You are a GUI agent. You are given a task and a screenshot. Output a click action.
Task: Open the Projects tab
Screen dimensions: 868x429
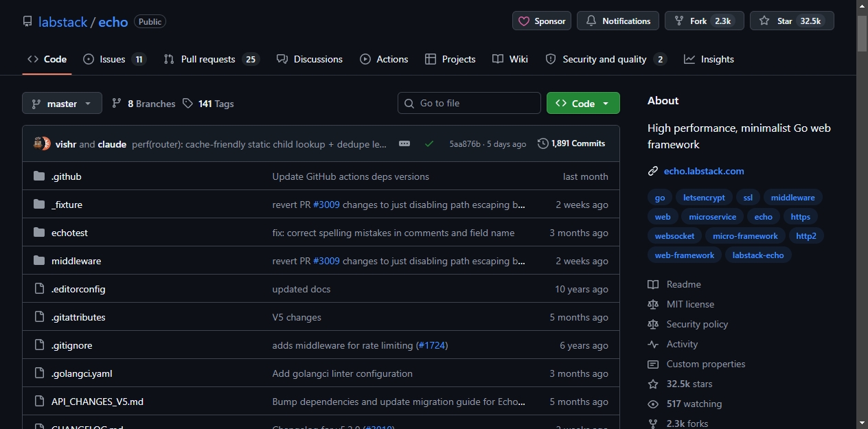point(450,59)
